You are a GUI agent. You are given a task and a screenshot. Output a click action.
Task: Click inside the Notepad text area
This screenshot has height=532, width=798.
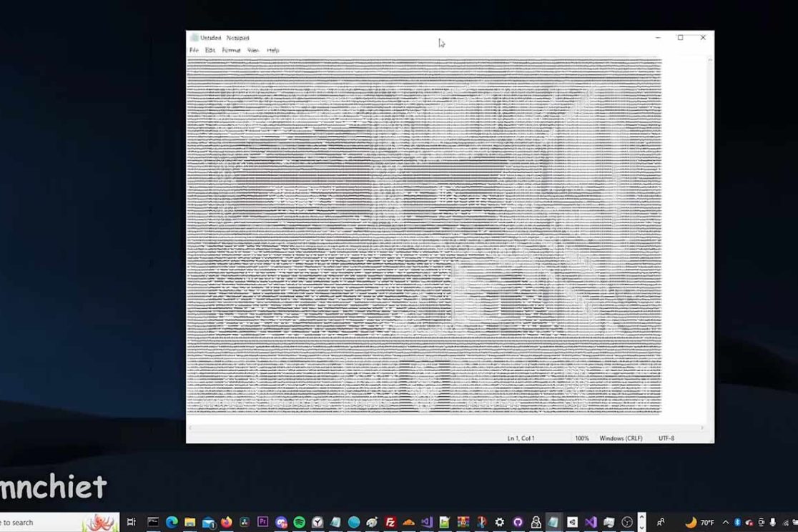coord(424,236)
